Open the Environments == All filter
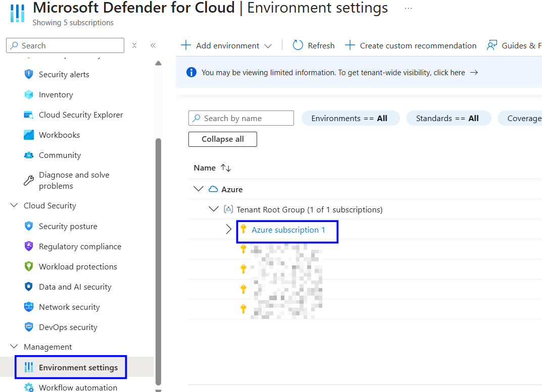This screenshot has height=392, width=542. (x=351, y=119)
